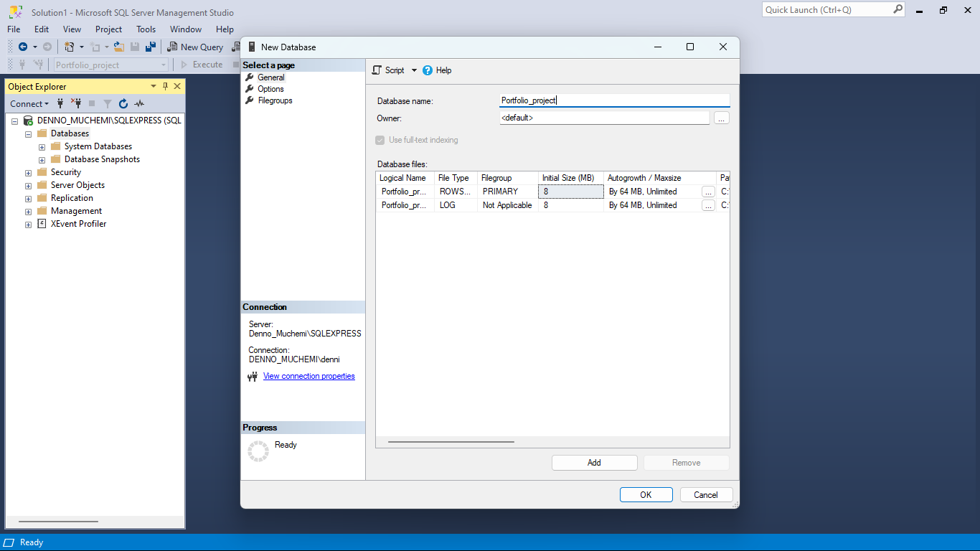This screenshot has width=980, height=551.
Task: Cancel the New Database dialog
Action: (706, 494)
